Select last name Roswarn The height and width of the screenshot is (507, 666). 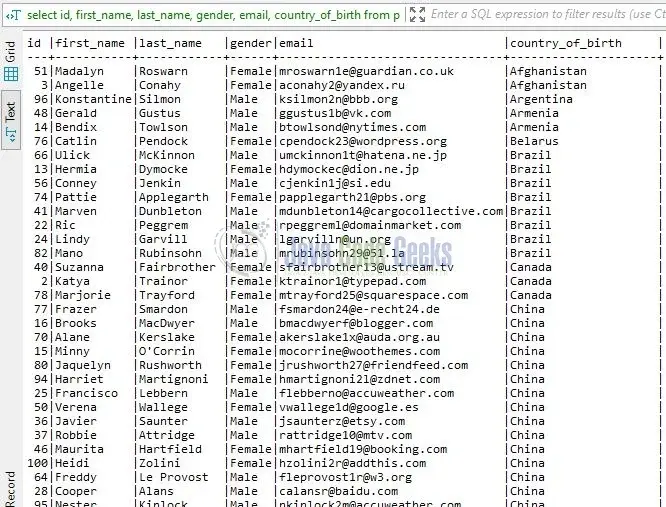[x=164, y=71]
